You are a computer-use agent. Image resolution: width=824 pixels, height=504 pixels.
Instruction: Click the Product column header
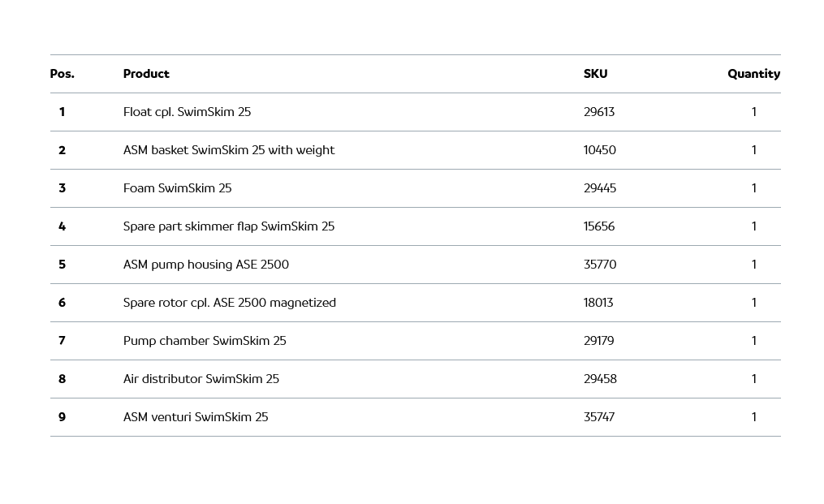click(146, 74)
